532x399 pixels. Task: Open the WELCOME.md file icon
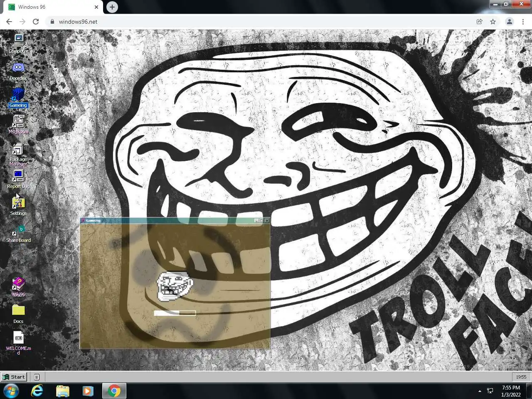click(x=18, y=343)
